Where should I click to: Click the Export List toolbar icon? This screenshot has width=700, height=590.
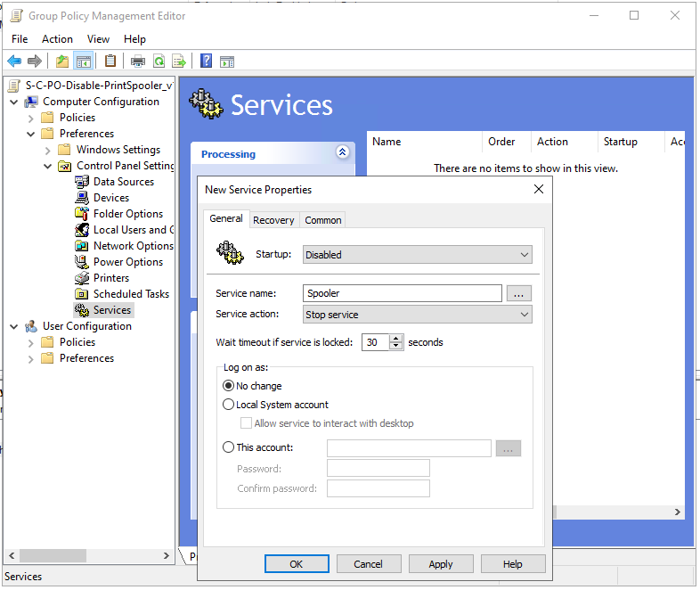pyautogui.click(x=179, y=61)
